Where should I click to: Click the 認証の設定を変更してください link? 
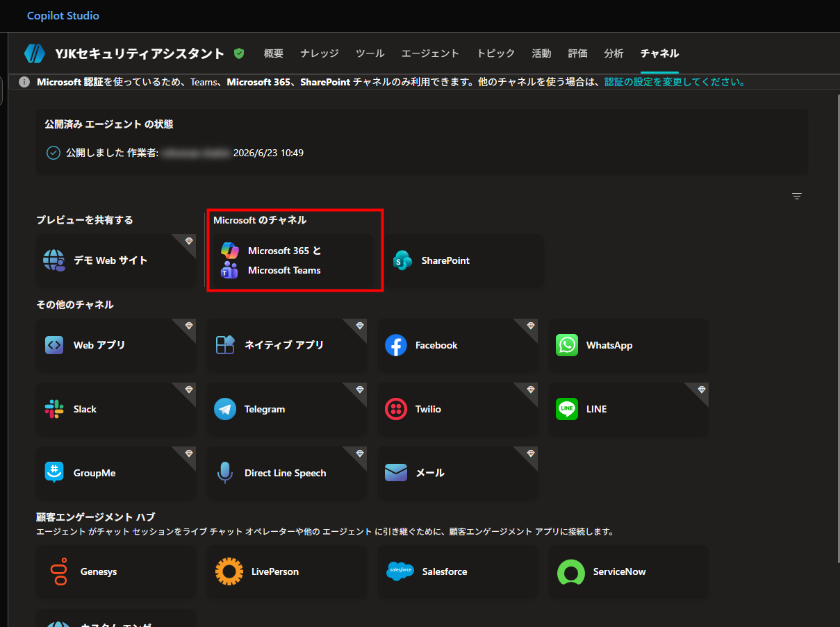point(675,82)
